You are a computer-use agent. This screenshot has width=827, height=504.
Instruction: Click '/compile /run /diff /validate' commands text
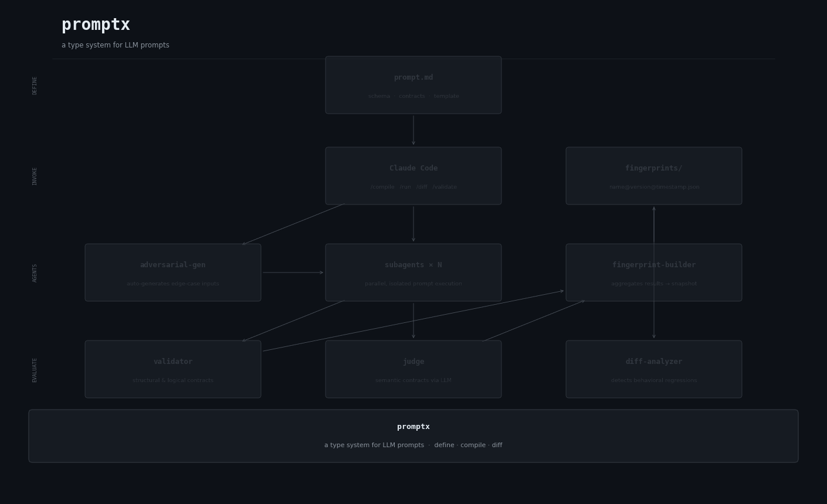click(x=413, y=187)
